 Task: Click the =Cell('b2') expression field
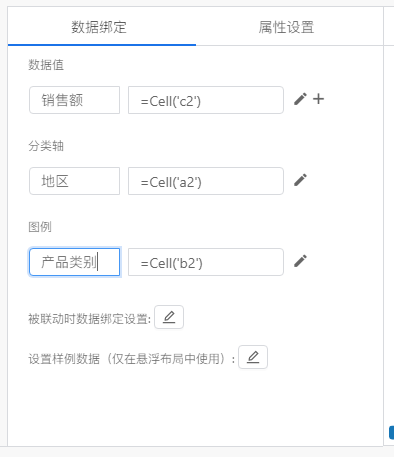coord(206,262)
